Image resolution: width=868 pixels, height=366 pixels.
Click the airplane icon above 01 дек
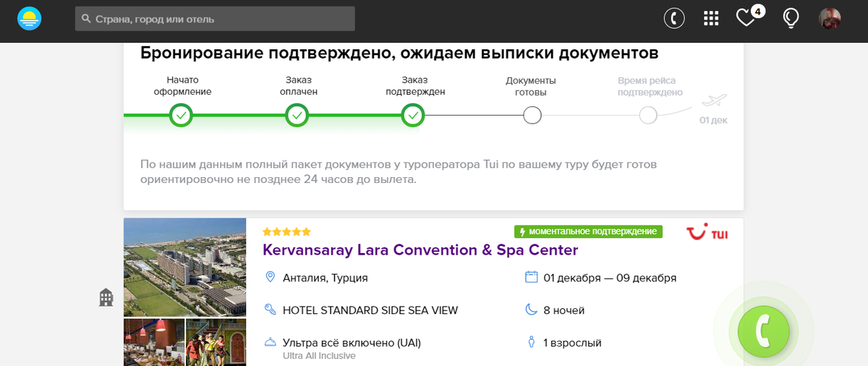coord(715,101)
